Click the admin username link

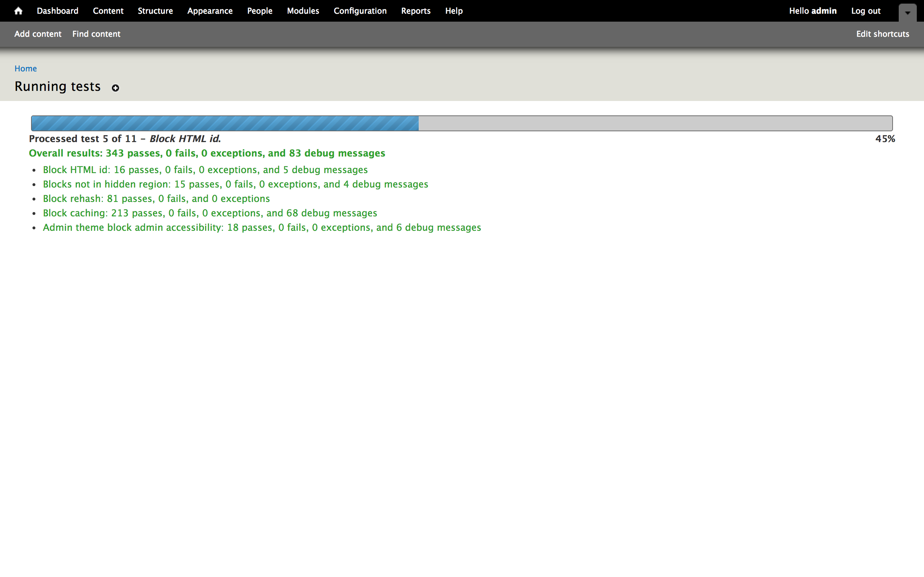click(824, 11)
